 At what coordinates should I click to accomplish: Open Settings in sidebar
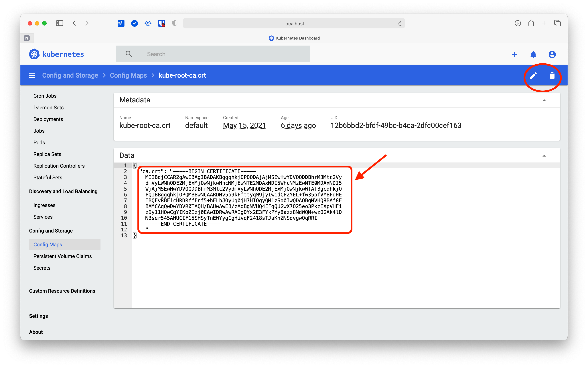point(39,316)
